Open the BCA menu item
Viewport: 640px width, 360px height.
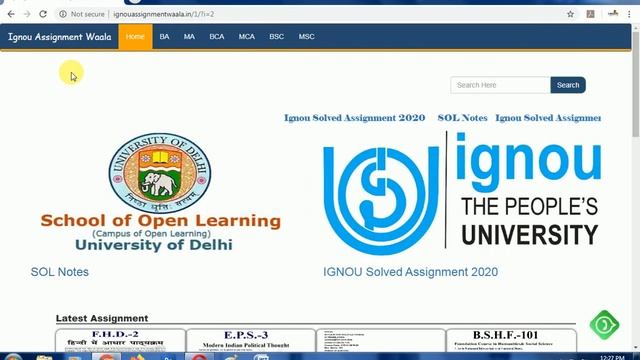(217, 37)
